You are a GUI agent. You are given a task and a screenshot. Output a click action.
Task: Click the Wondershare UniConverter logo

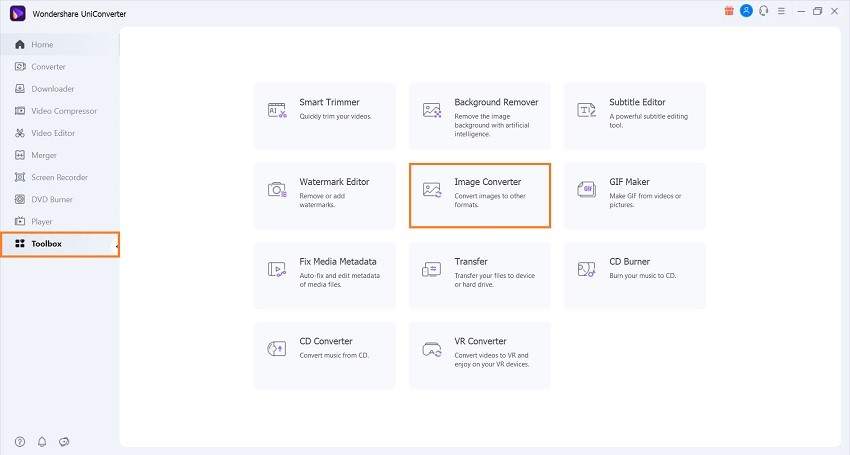click(x=18, y=13)
